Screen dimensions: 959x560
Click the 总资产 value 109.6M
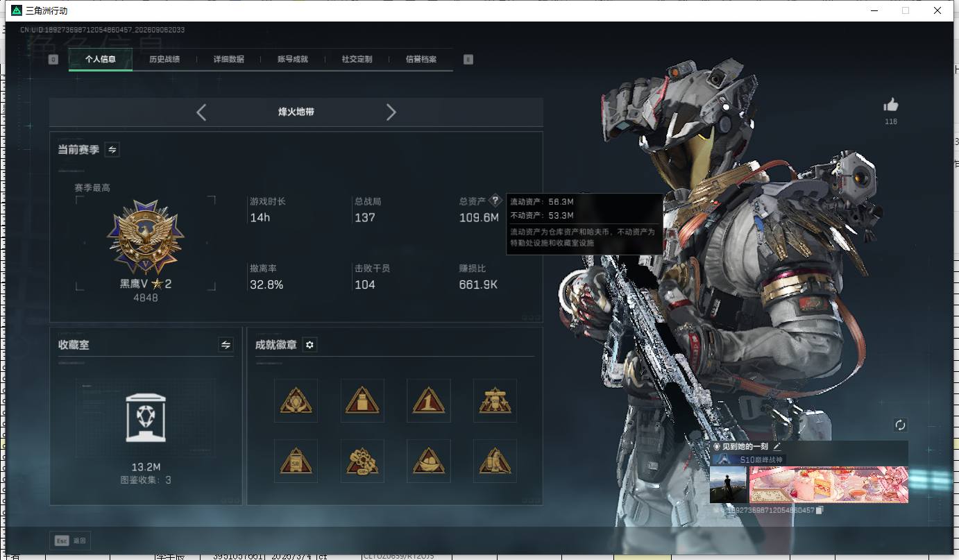point(479,218)
